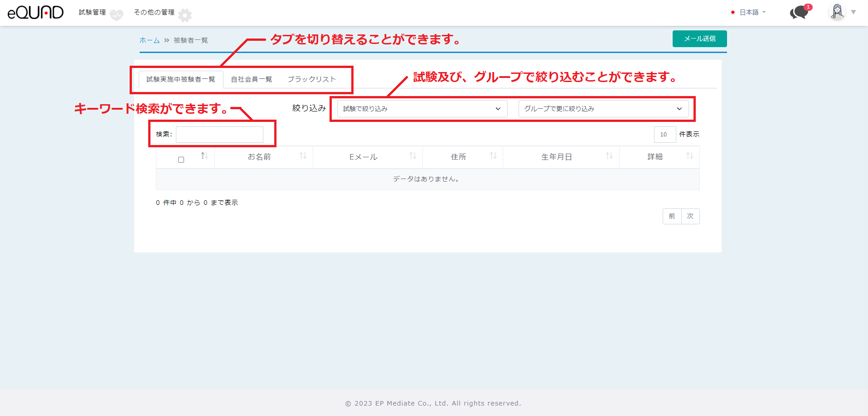Screen dimensions: 868x416
Task: Click the 次 pagination button
Action: (x=690, y=216)
